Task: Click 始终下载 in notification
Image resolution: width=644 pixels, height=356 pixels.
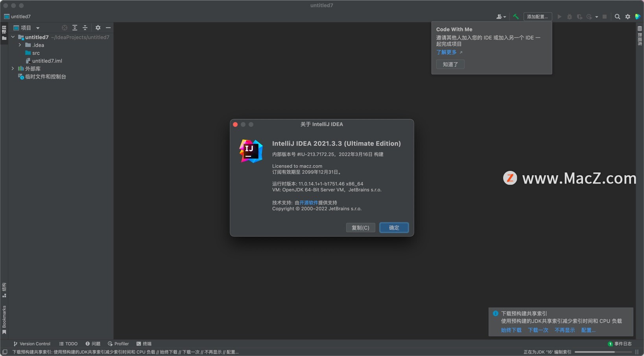Action: [511, 330]
